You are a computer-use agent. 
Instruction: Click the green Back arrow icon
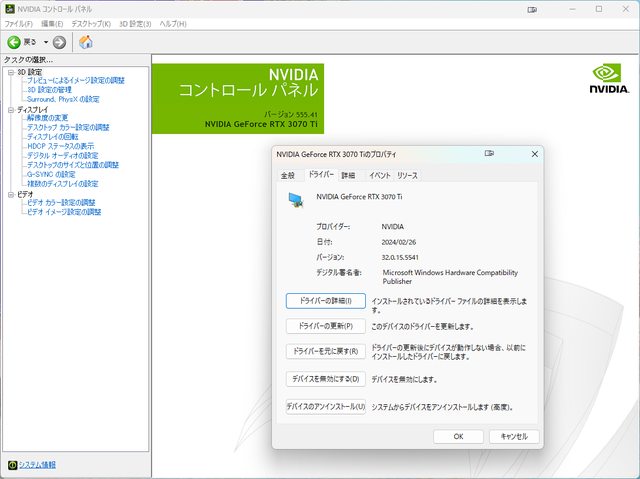(14, 42)
